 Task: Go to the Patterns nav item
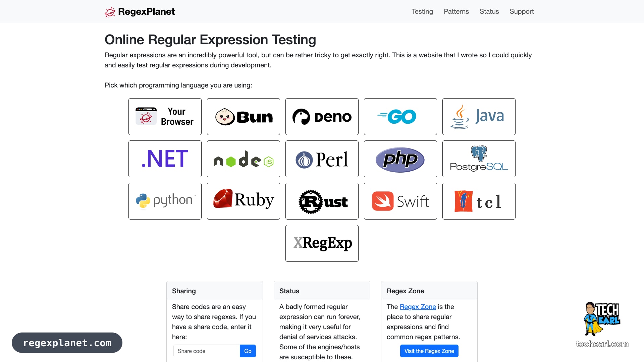point(456,11)
